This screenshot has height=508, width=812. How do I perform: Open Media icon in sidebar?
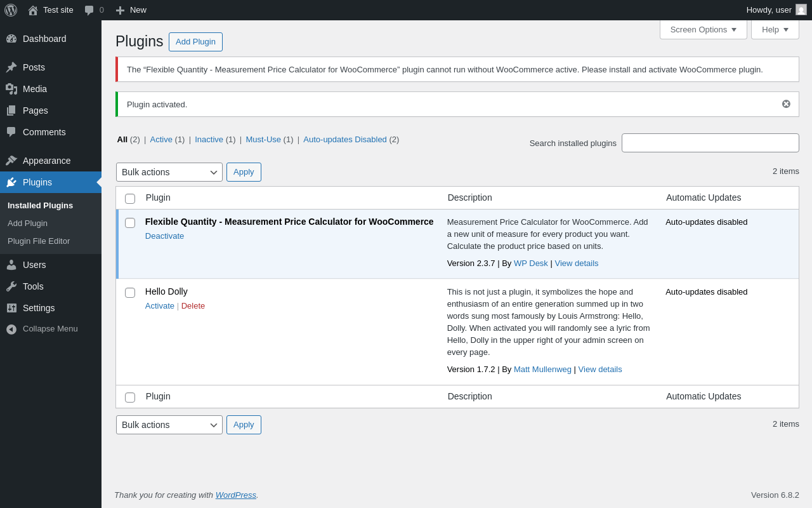click(11, 89)
